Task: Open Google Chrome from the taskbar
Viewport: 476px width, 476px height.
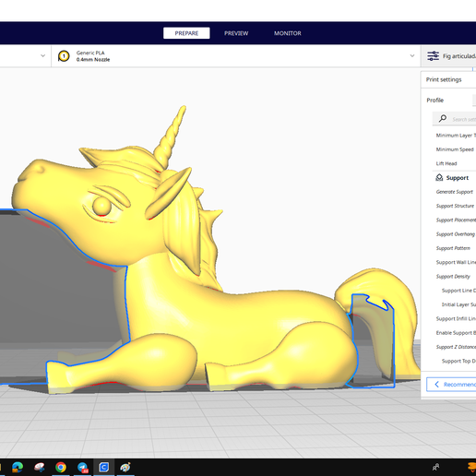Action: click(x=61, y=468)
